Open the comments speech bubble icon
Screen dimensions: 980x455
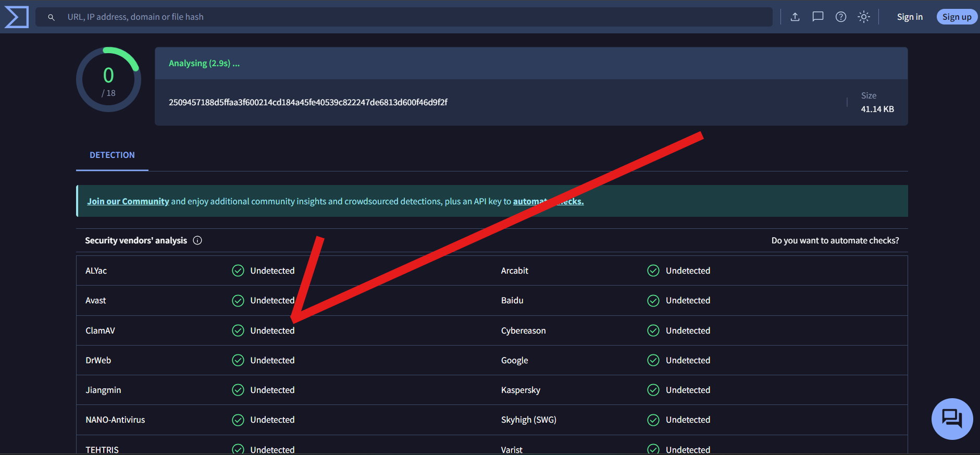pyautogui.click(x=818, y=17)
